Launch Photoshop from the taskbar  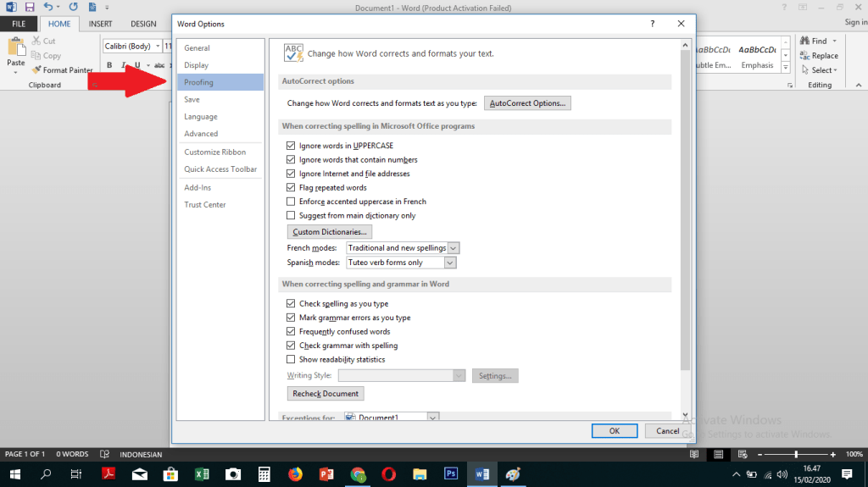(x=451, y=474)
